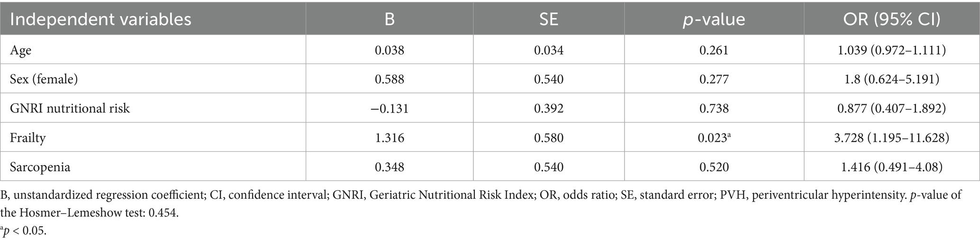Click the Frailty row label

point(28,138)
